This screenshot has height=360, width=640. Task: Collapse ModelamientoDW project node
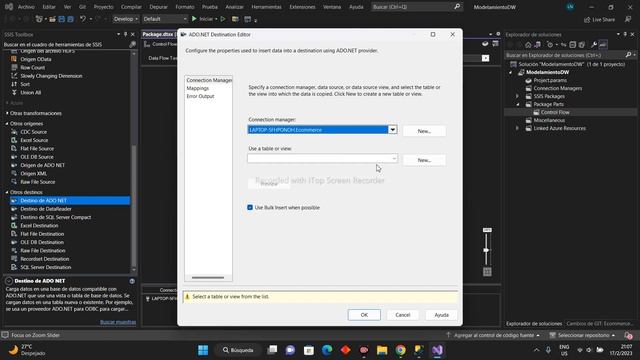click(x=510, y=72)
